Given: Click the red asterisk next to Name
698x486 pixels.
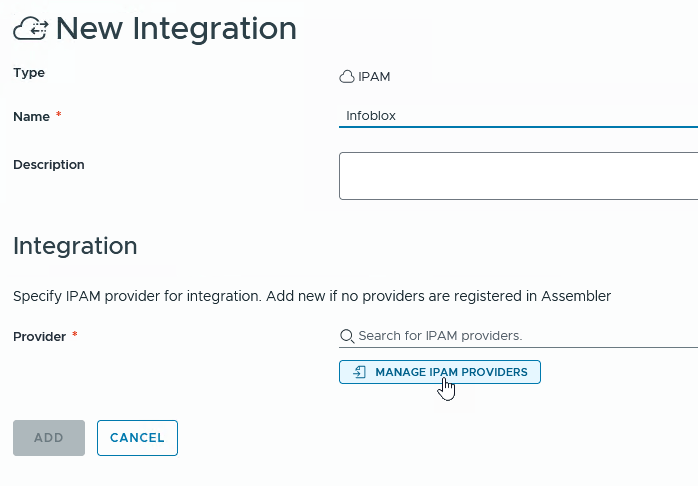Looking at the screenshot, I should [59, 117].
